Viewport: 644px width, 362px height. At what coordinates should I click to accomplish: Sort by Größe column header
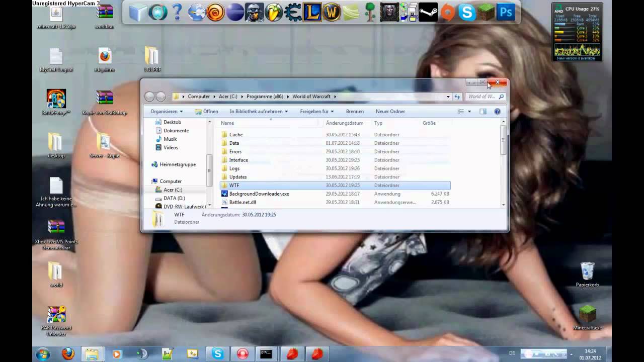(435, 123)
